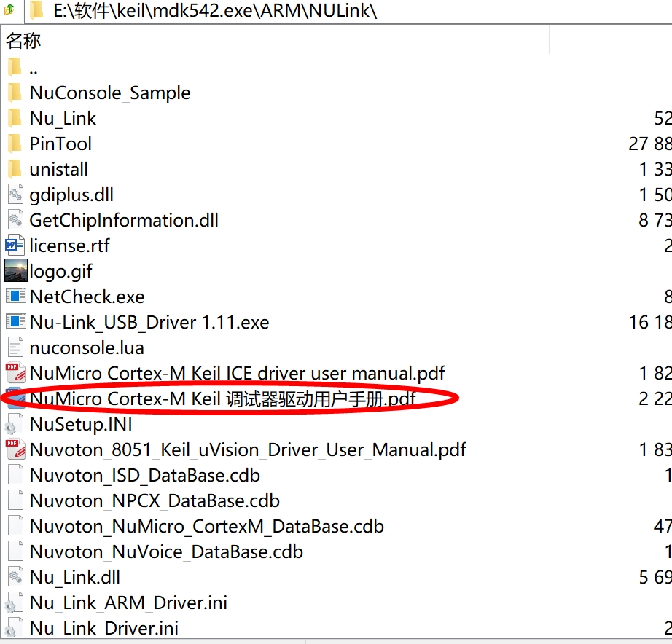Select NuMicro Cortex-M Keil ICE driver user manual.pdf

(237, 373)
